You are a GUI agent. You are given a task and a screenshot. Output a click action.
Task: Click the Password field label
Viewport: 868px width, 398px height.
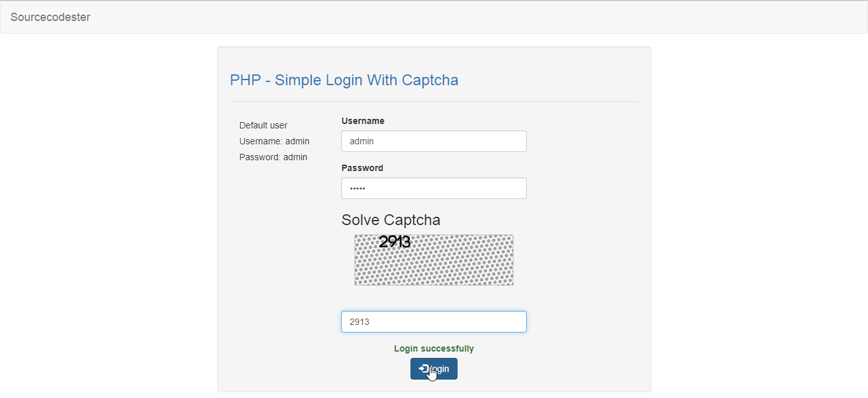[362, 168]
